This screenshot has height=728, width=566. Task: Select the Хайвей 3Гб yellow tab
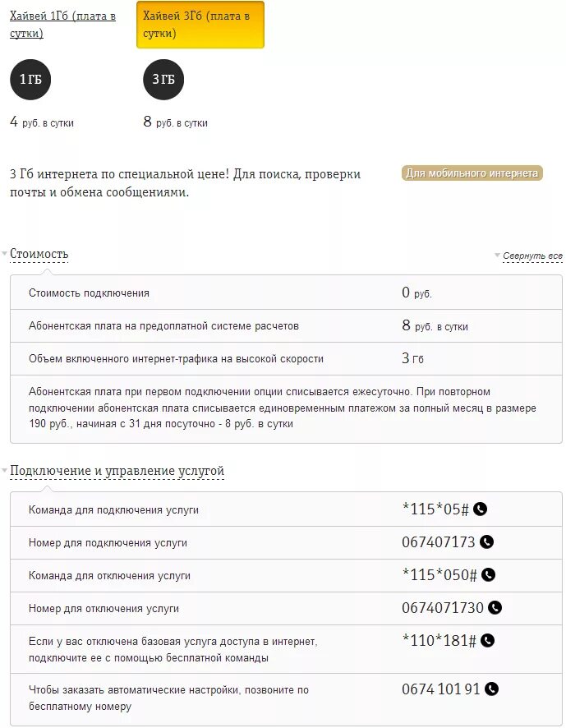[200, 25]
